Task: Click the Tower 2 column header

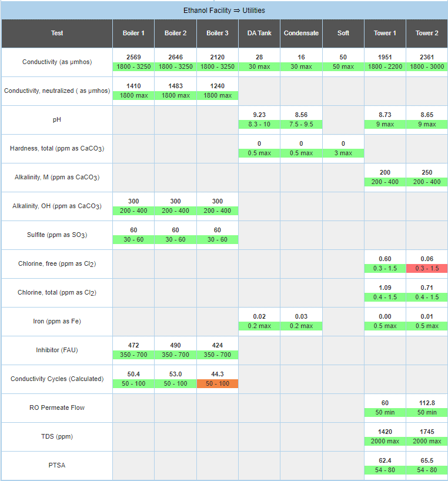Action: tap(427, 34)
